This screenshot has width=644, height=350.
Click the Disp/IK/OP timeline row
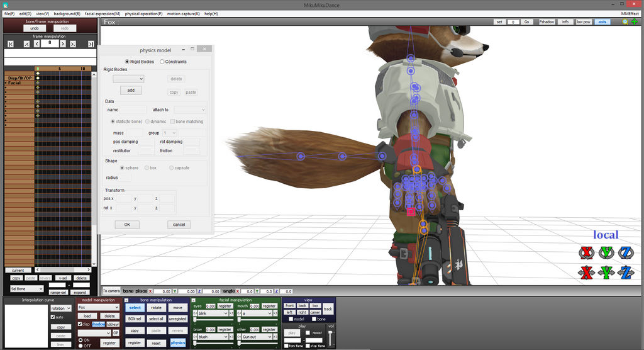(x=19, y=77)
